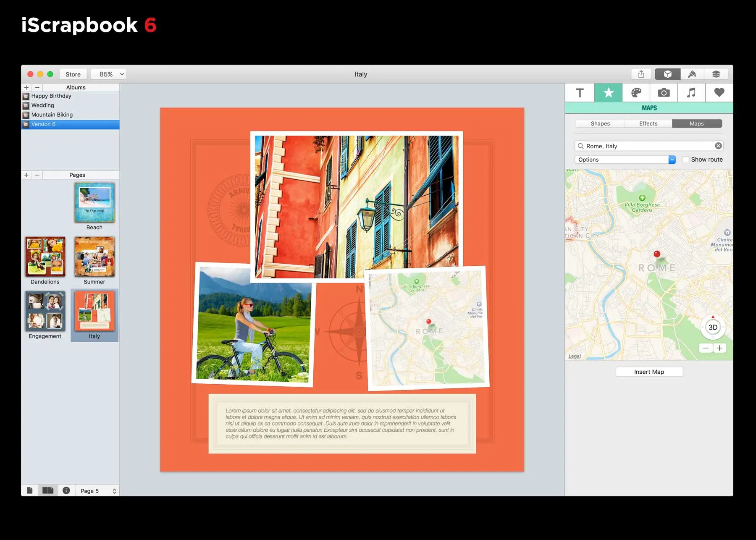Open the 85% zoom dropdown
This screenshot has height=540, width=756.
click(x=108, y=74)
